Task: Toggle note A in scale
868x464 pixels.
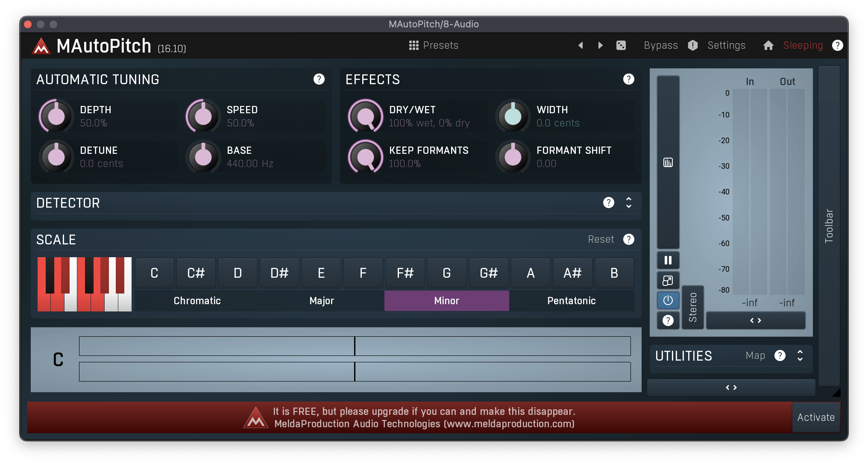Action: coord(531,273)
